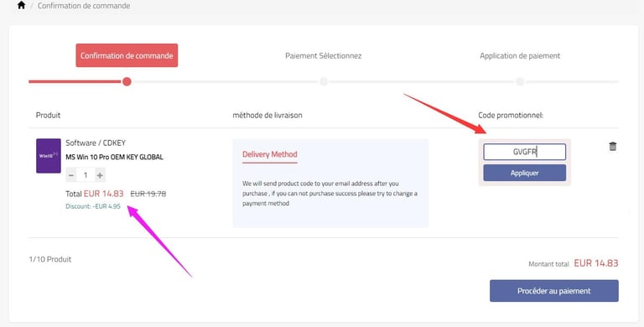Select the Confirmation de commande step tab
The height and width of the screenshot is (327, 644).
click(x=127, y=55)
